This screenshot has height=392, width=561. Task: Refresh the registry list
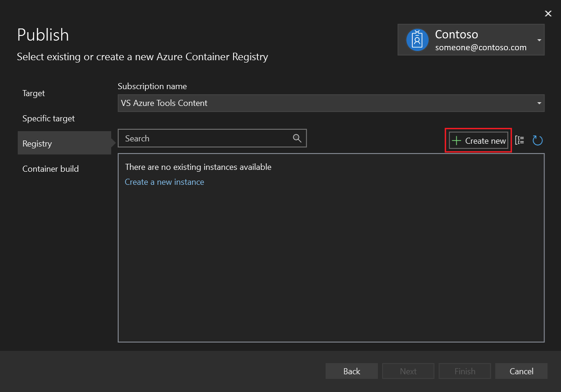[x=538, y=140]
